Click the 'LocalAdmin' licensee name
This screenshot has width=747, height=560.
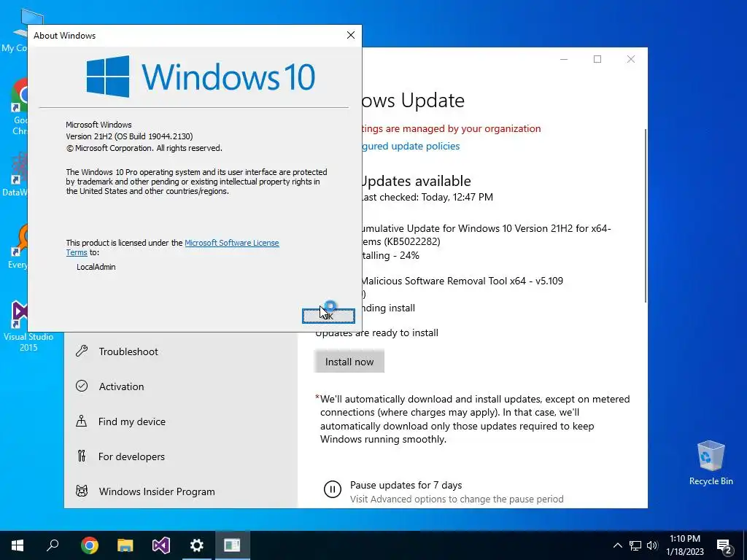[x=96, y=267]
